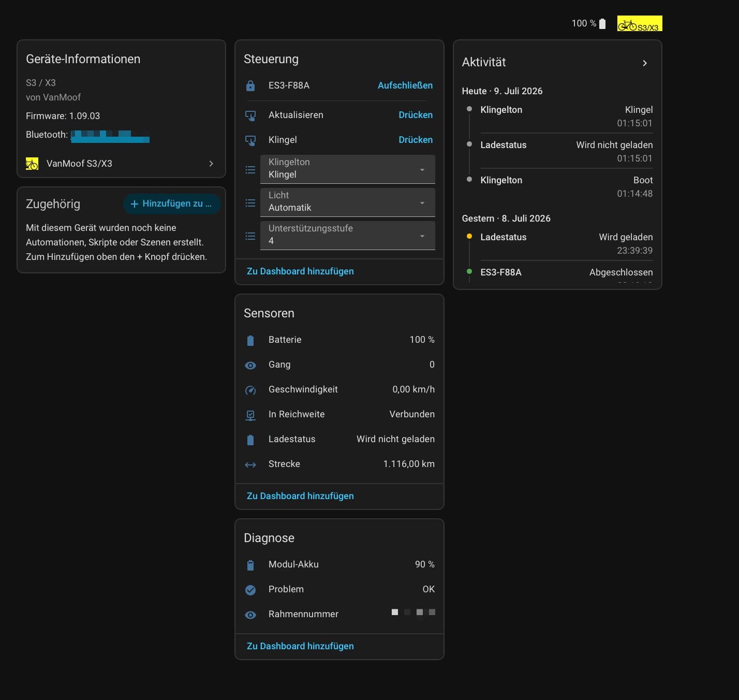Click the eye icon beside Gang
Screen dimensions: 739x700
coord(250,365)
